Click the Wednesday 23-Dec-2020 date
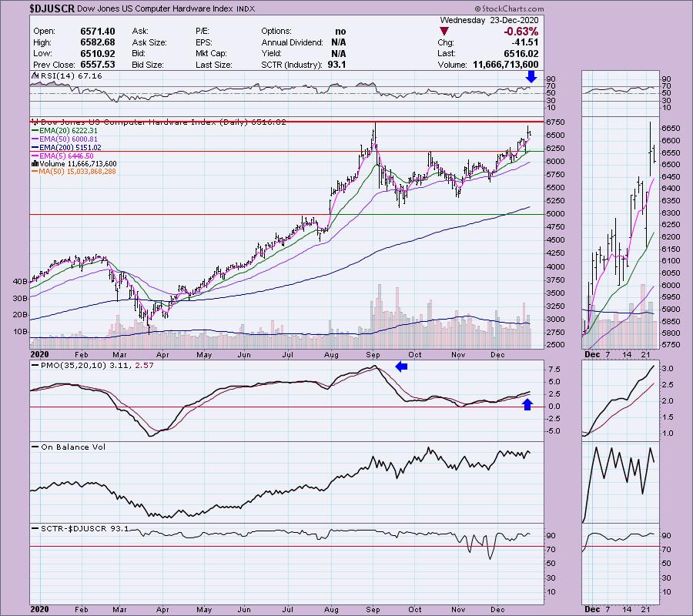This screenshot has height=616, width=693. 489,20
